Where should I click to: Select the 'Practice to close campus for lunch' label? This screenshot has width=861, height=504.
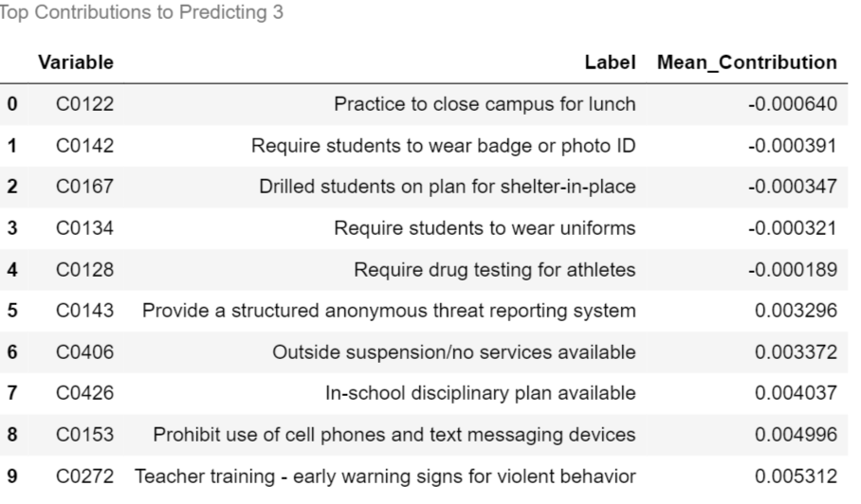coord(485,104)
